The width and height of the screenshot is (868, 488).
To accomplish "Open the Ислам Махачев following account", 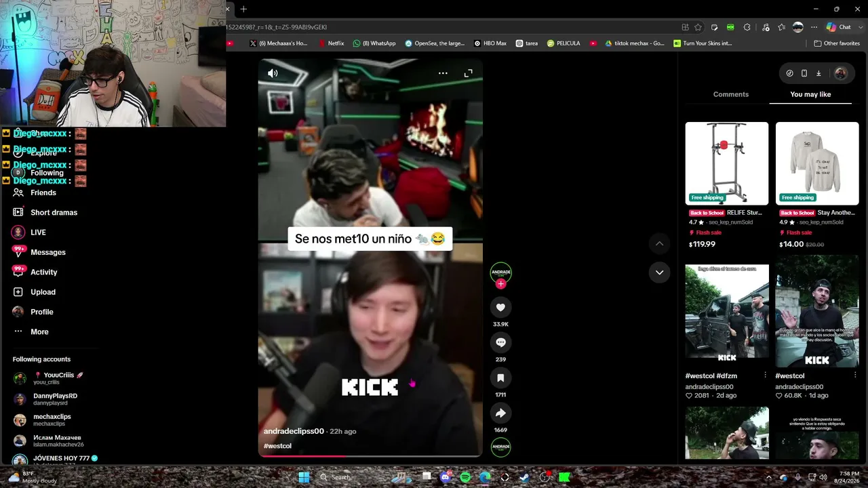I will click(x=49, y=441).
